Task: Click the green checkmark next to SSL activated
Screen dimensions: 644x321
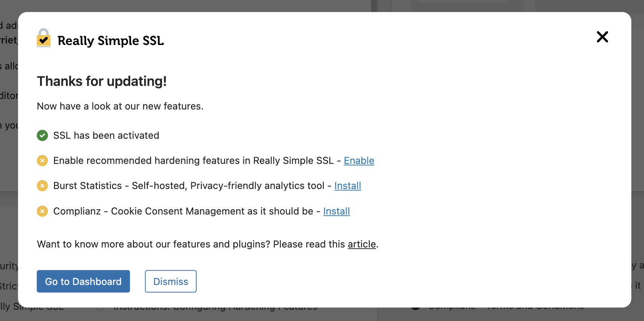Action: [42, 135]
